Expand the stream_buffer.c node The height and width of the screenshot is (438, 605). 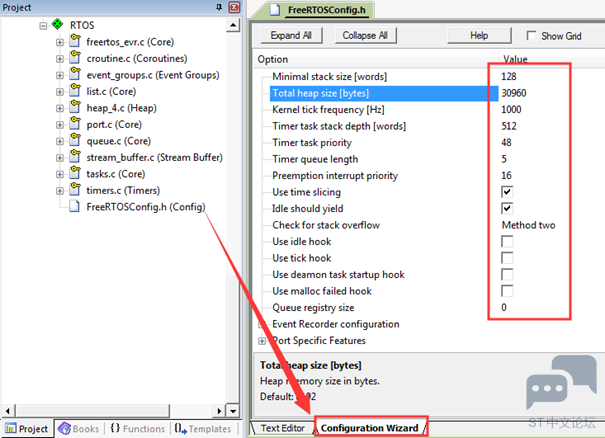(60, 158)
